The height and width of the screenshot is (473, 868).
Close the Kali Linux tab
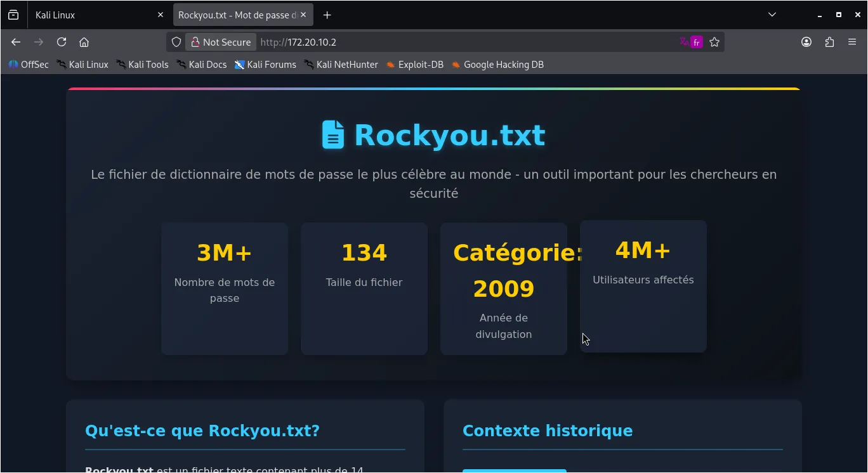click(x=160, y=15)
